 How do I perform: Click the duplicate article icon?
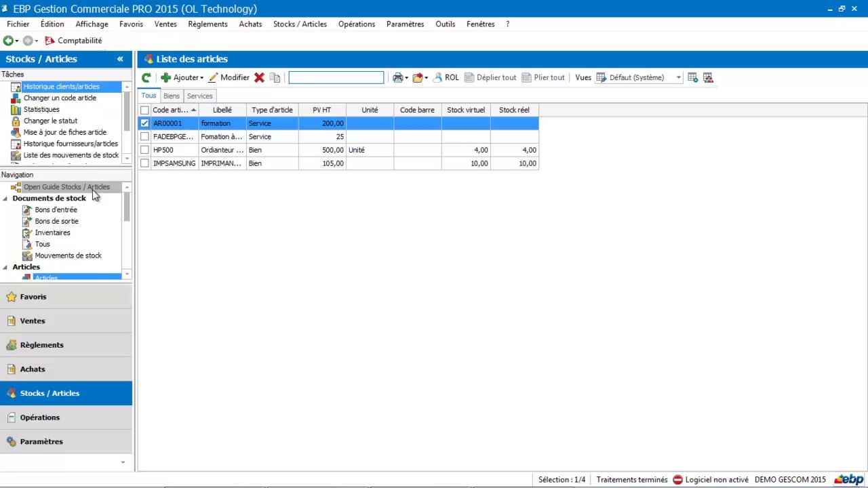pyautogui.click(x=275, y=78)
